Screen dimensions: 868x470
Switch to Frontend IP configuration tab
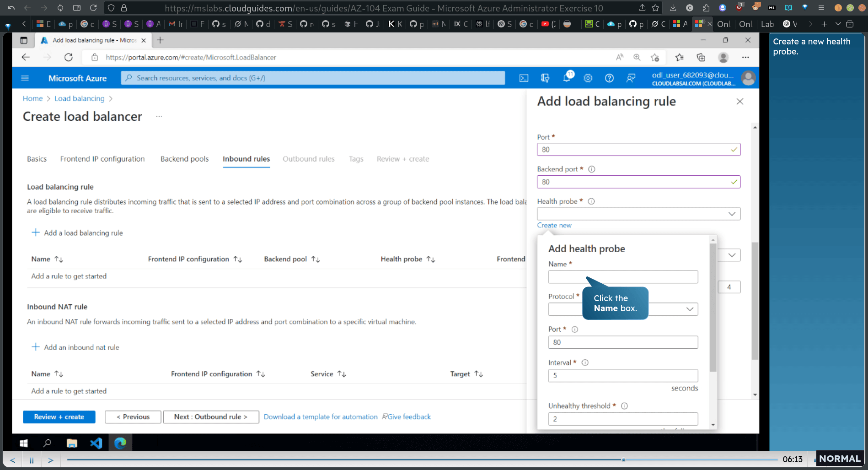pos(102,159)
